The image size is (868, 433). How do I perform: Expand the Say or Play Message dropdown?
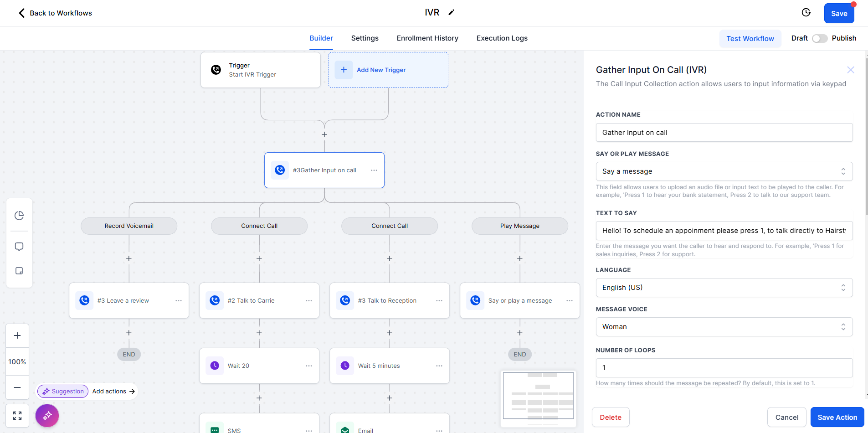pyautogui.click(x=724, y=171)
